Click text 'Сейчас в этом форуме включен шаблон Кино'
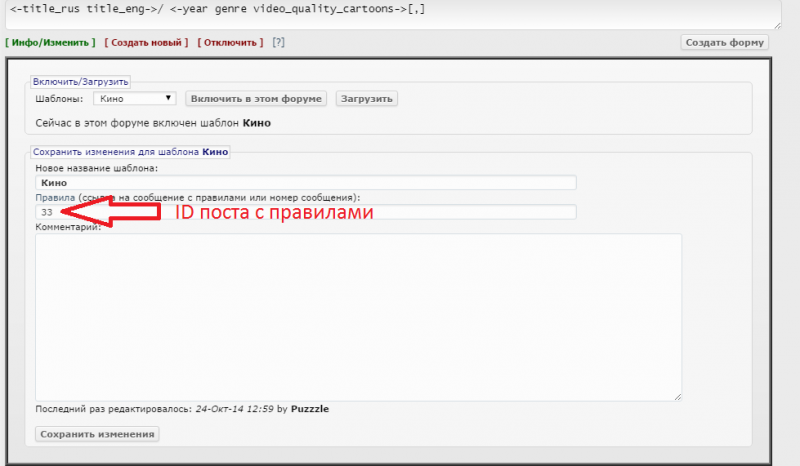This screenshot has height=466, width=800. pyautogui.click(x=153, y=123)
